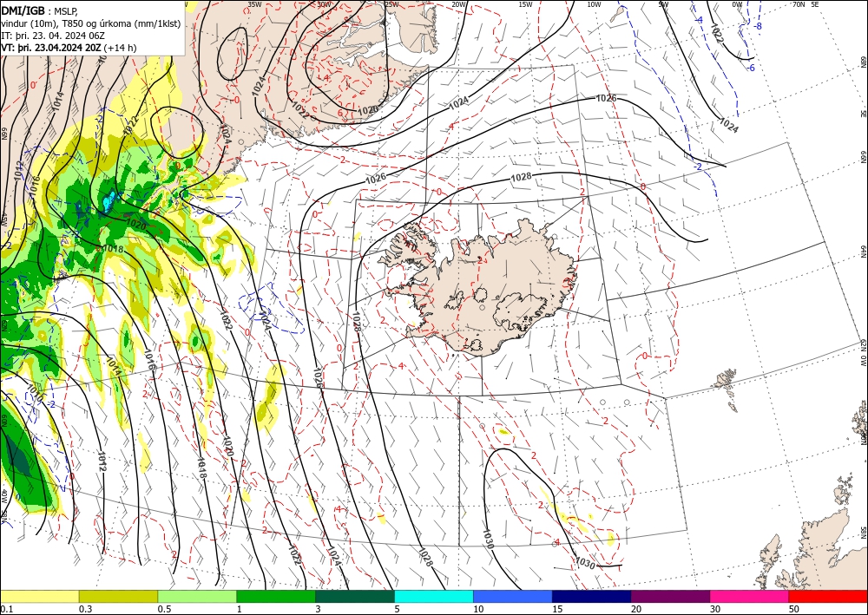Click the '25W' longitude label

point(391,4)
